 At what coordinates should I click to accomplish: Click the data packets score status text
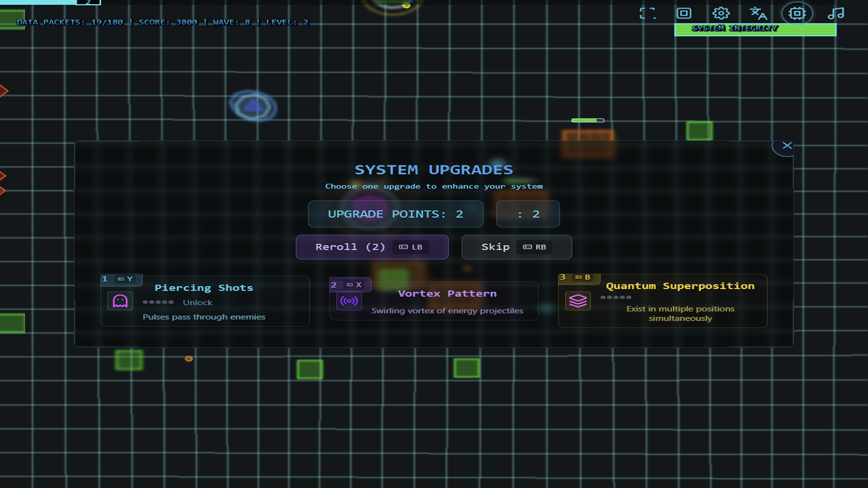[162, 22]
